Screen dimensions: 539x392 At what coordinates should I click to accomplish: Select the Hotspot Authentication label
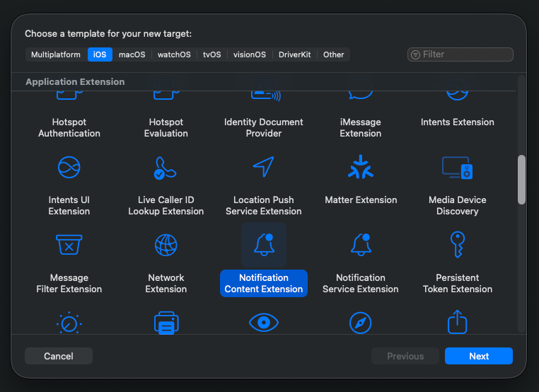point(69,127)
